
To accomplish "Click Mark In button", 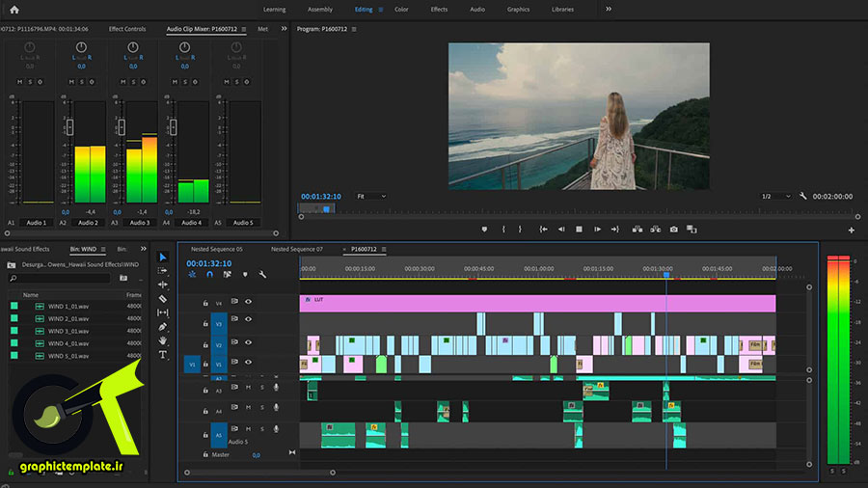I will point(503,230).
